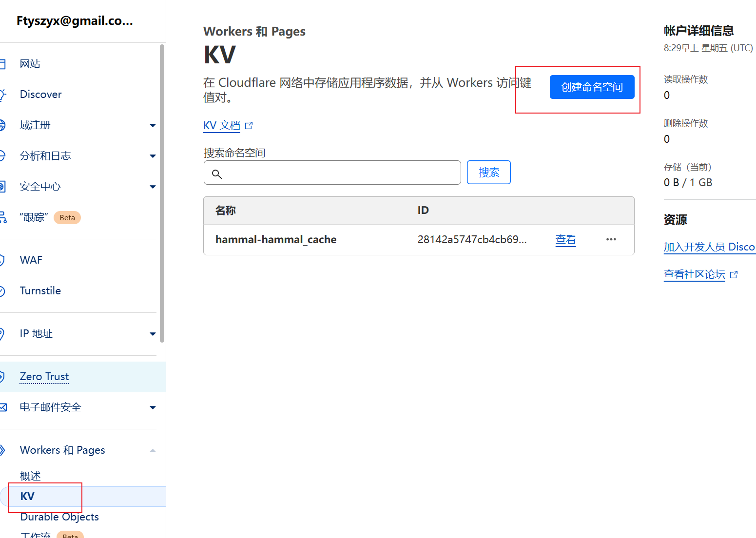Expand the 域注册 sidebar section
Image resolution: width=756 pixels, height=538 pixels.
tap(153, 126)
